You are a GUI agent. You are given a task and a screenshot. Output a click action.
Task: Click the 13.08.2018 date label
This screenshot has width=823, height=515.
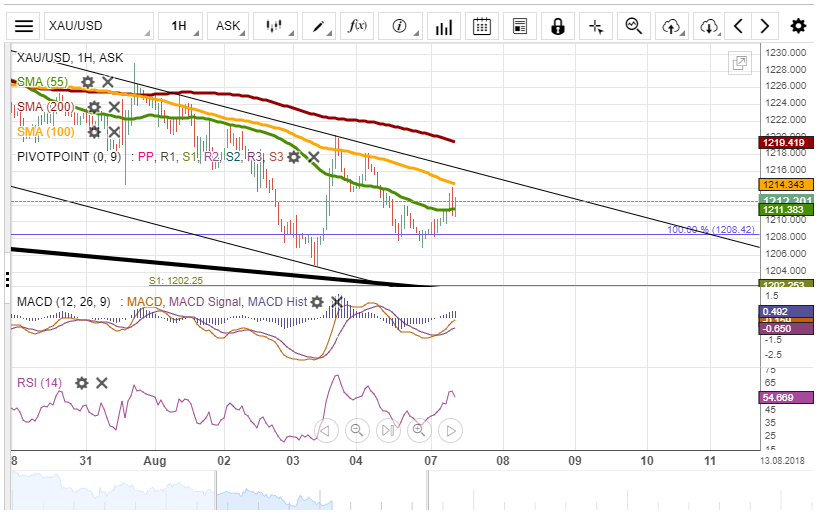[782, 461]
